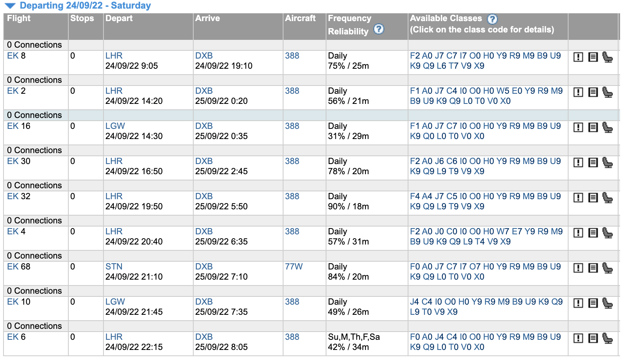
Task: Open seat map for flight EK 6
Action: point(607,339)
